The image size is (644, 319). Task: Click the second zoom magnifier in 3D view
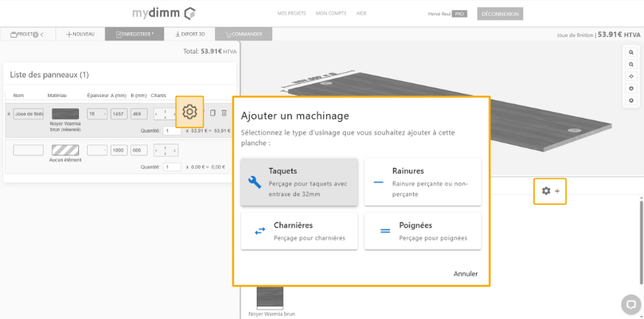pos(631,65)
